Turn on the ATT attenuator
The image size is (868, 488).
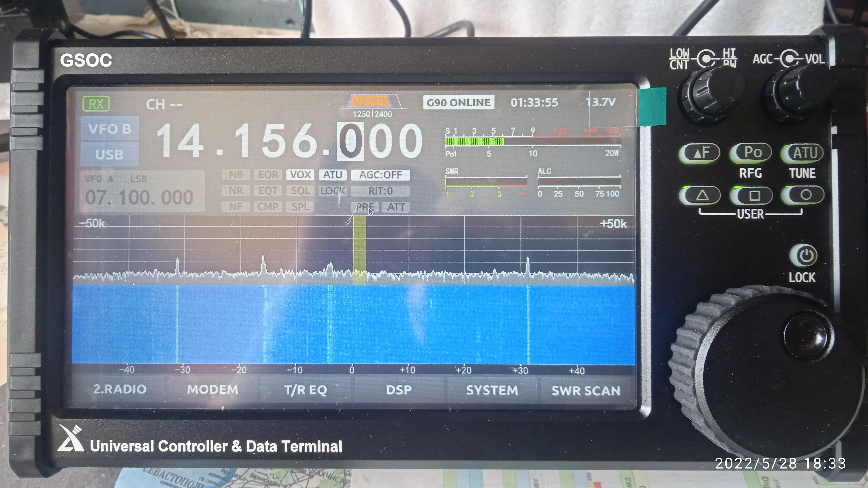396,207
